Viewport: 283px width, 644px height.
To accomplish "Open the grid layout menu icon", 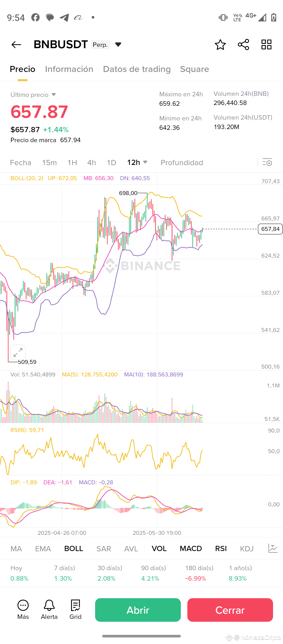I will click(x=266, y=45).
